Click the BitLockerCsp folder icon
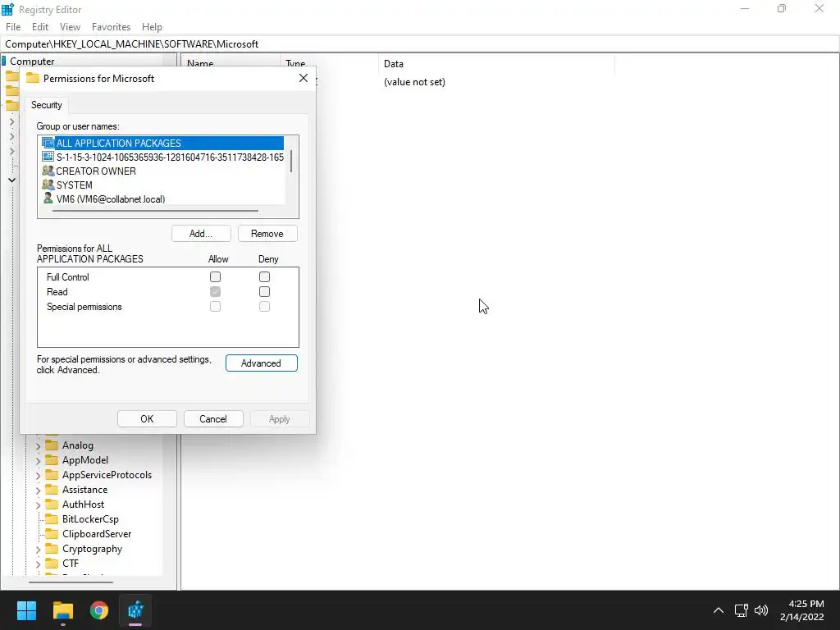The image size is (840, 630). [52, 519]
